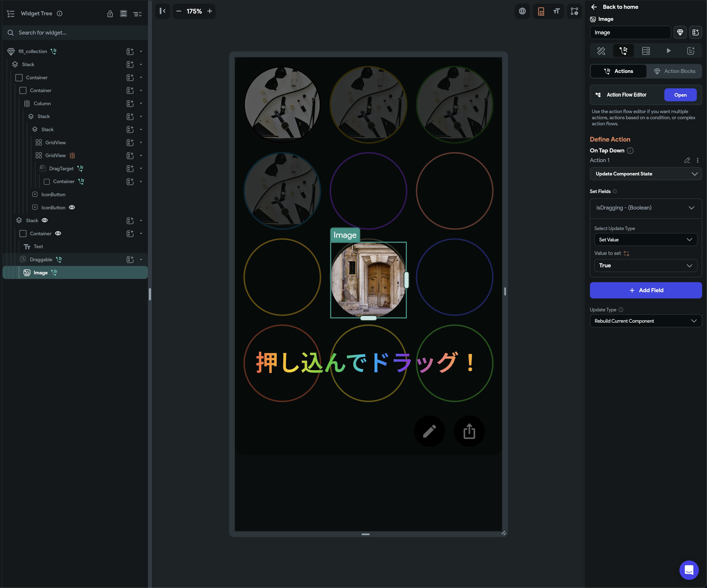Open the chat support bubble icon

pyautogui.click(x=689, y=570)
